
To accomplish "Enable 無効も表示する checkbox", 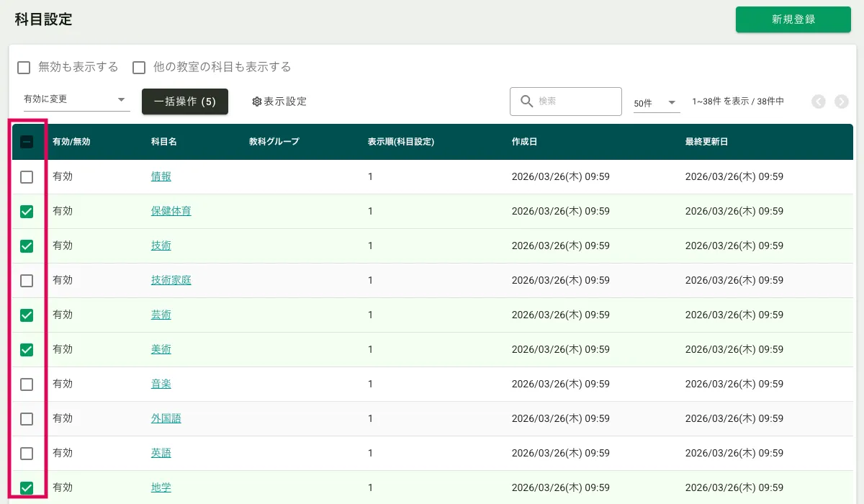I will point(24,68).
